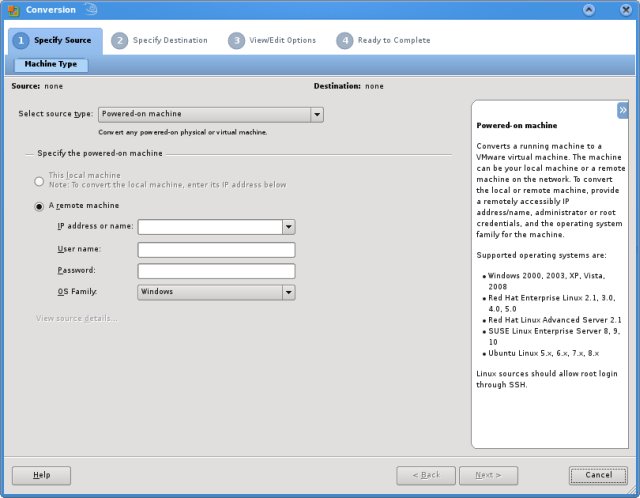The image size is (640, 498).
Task: Close the Conversion window
Action: pos(626,9)
